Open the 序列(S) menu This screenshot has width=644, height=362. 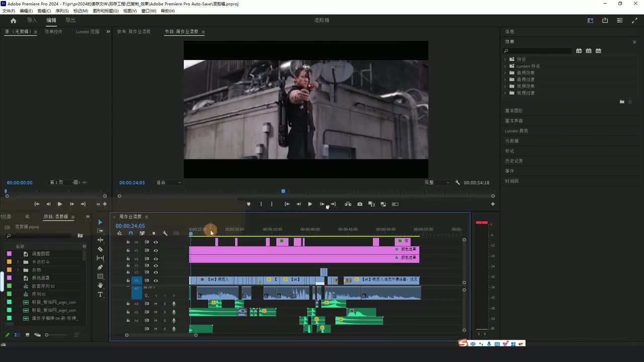point(62,11)
